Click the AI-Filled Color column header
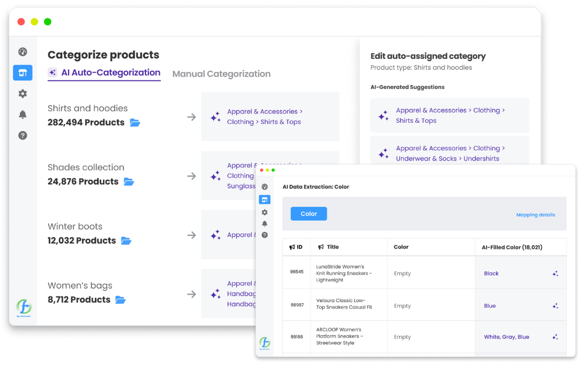The image size is (588, 382). 513,247
